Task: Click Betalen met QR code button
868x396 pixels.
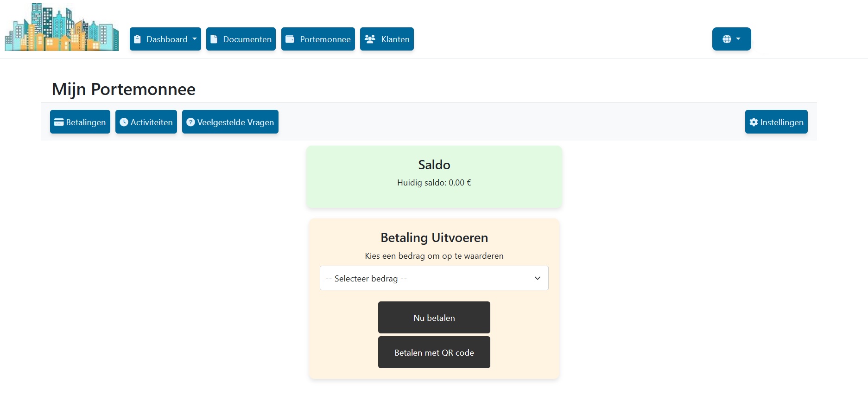Action: click(434, 352)
